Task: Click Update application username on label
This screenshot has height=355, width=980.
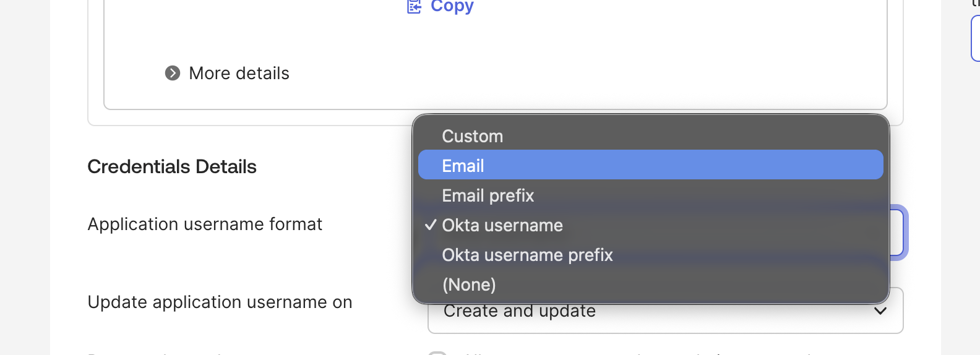Action: click(220, 302)
